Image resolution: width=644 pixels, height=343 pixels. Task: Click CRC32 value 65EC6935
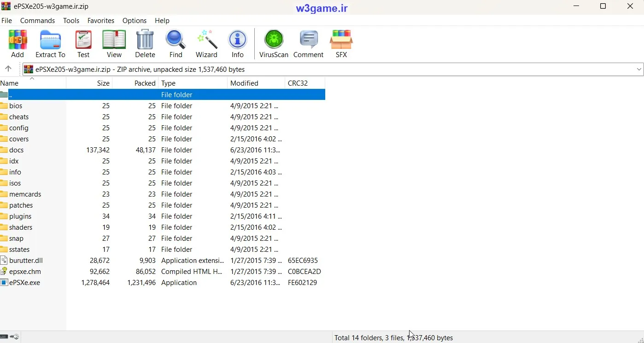(303, 261)
